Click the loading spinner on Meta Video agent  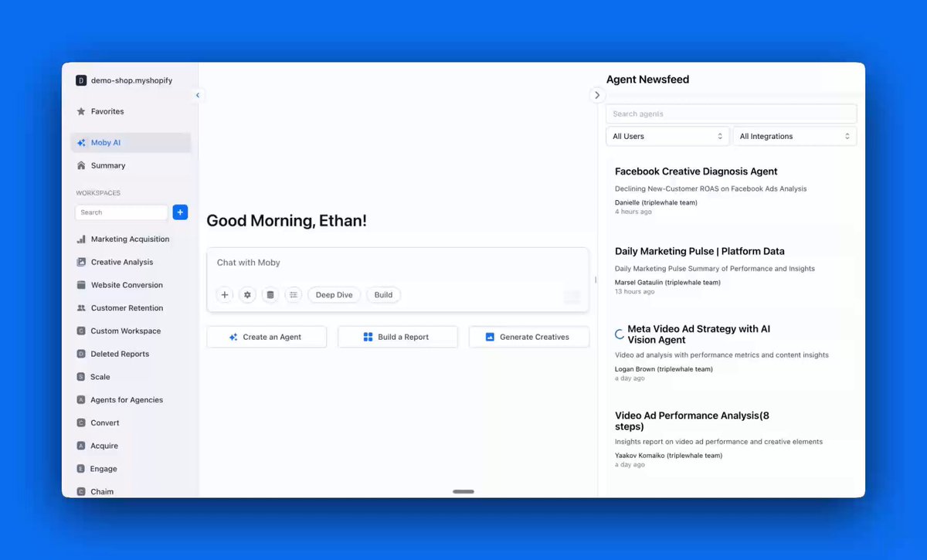pos(619,334)
